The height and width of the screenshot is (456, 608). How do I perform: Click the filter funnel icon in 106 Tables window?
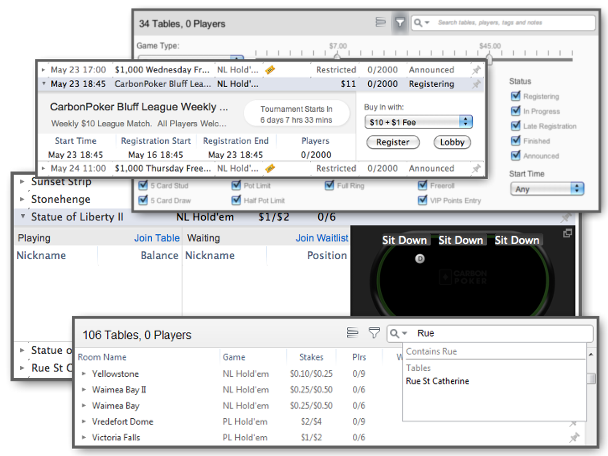[x=374, y=333]
